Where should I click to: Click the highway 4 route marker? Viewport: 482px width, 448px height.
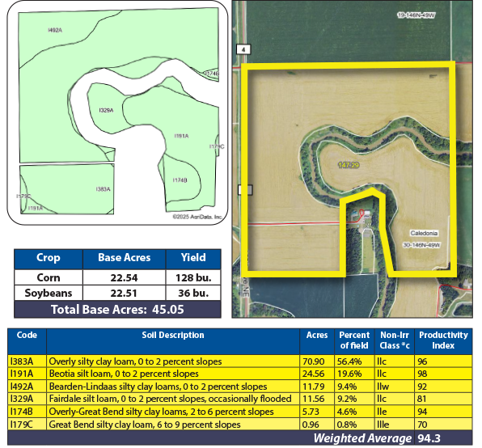(243, 49)
